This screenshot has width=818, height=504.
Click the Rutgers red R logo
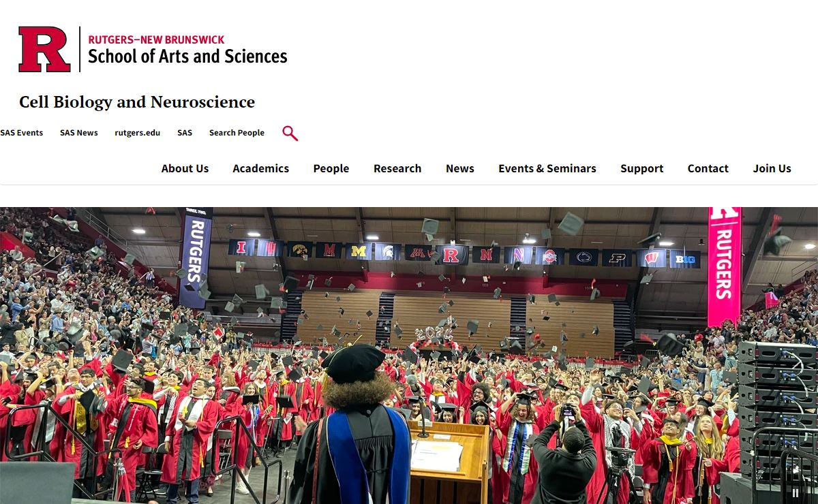[x=44, y=49]
